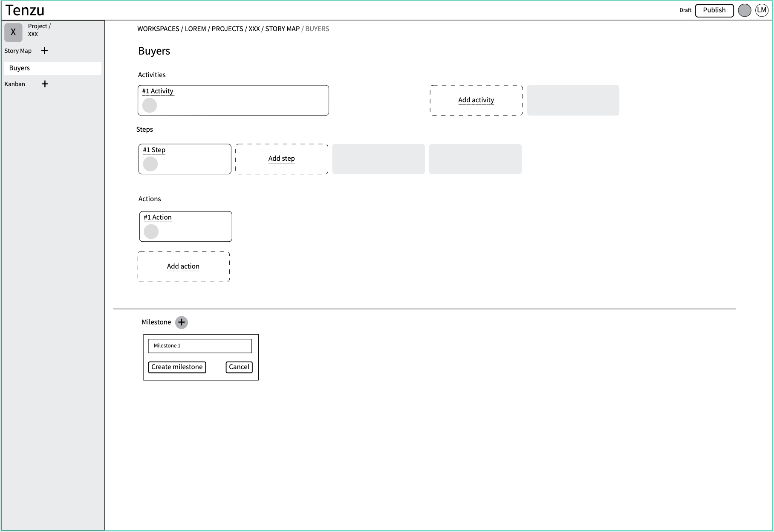
Task: Click Create milestone button
Action: (x=177, y=367)
